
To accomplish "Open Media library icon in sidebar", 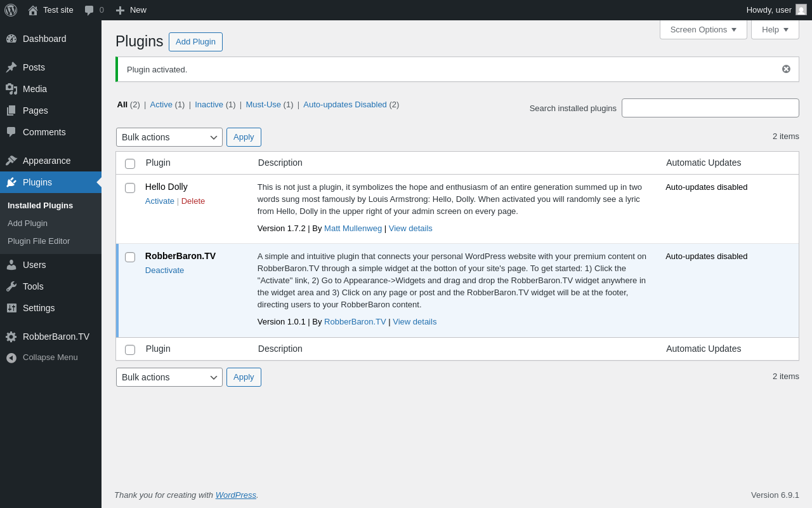I will [x=11, y=89].
